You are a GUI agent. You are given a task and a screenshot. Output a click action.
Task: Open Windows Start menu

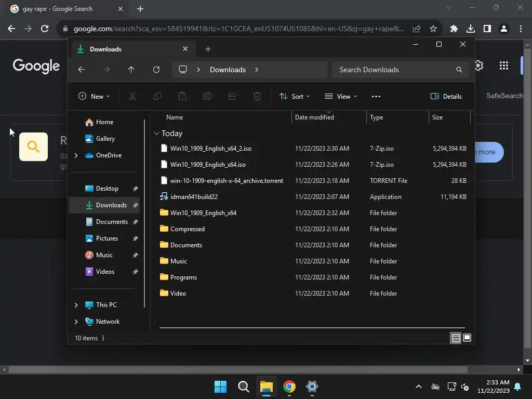coord(220,387)
